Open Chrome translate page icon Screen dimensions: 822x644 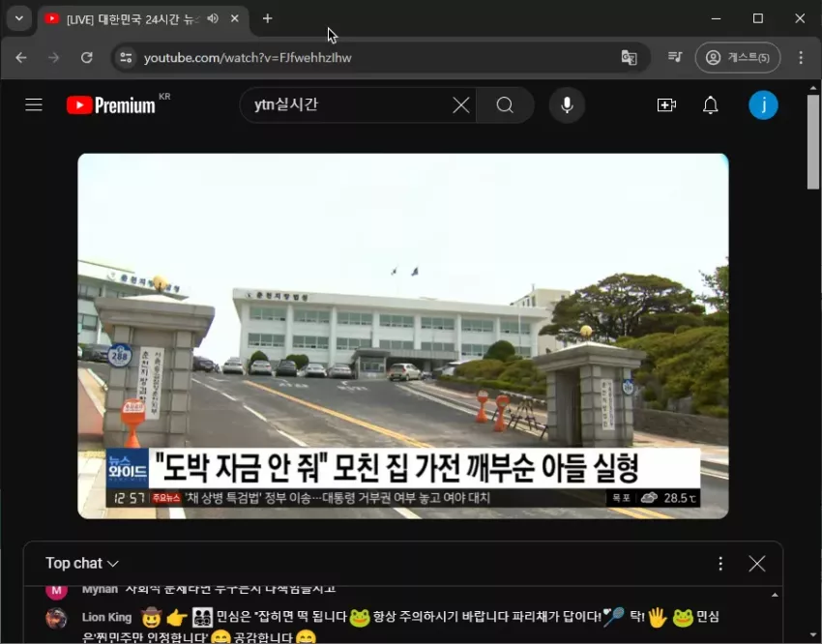coord(629,57)
